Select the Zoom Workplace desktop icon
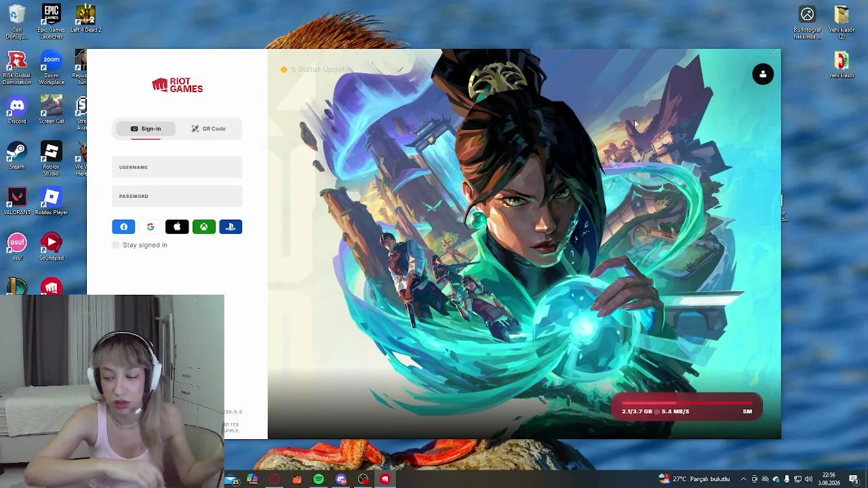Image resolution: width=868 pixels, height=488 pixels. tap(51, 68)
